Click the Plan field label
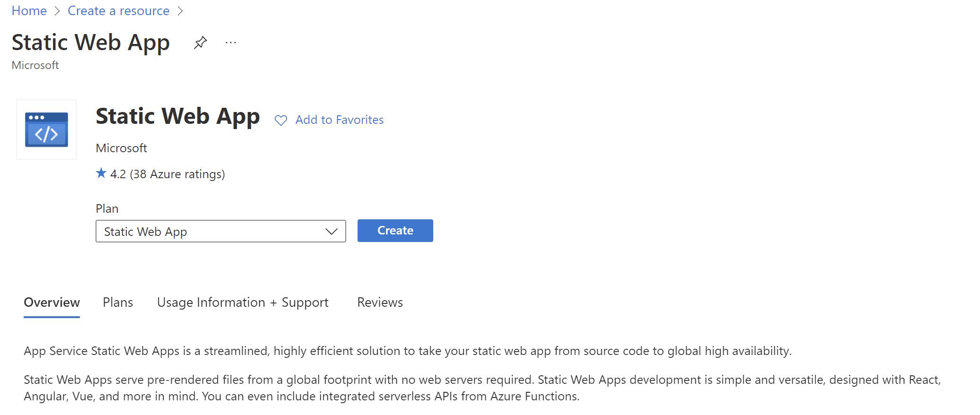980x415 pixels. (107, 208)
